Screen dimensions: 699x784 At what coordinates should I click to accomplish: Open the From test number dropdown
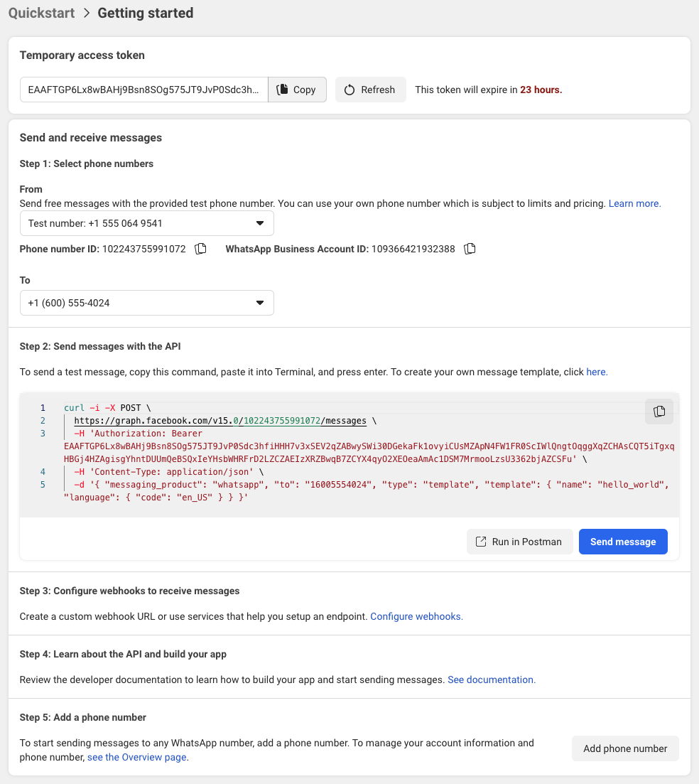tap(147, 223)
